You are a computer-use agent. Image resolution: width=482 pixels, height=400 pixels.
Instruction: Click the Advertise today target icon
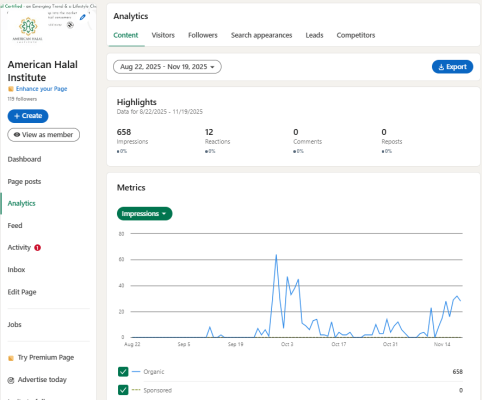click(x=11, y=380)
